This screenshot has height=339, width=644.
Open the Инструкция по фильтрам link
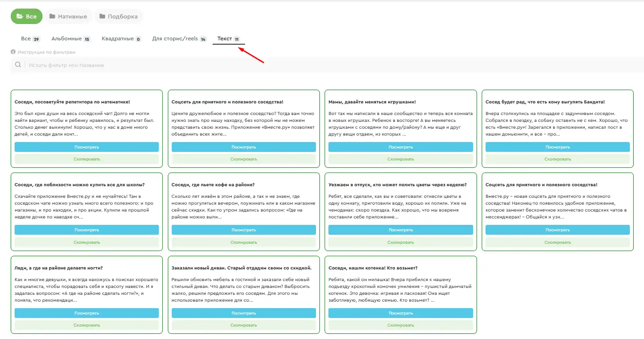pos(46,52)
